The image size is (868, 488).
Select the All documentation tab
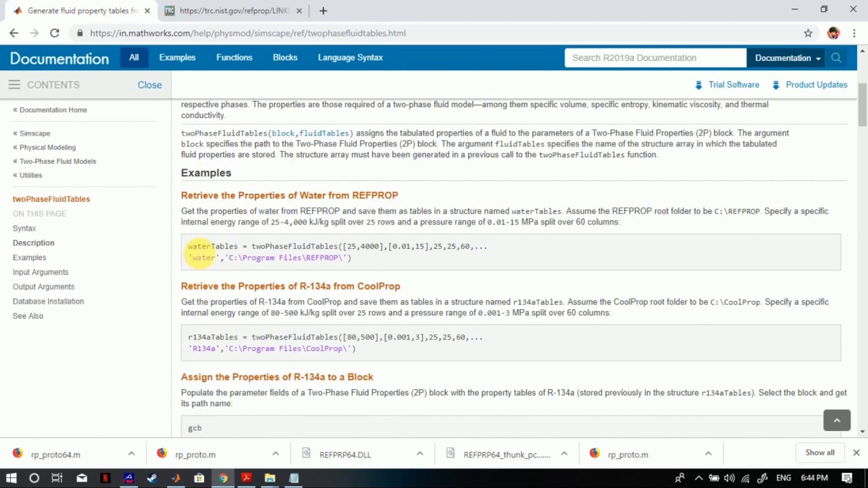[x=134, y=58]
